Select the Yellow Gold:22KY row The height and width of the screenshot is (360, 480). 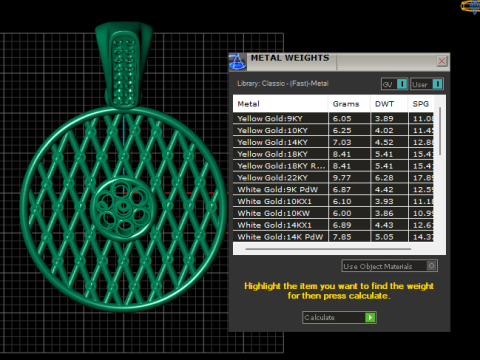pos(333,178)
